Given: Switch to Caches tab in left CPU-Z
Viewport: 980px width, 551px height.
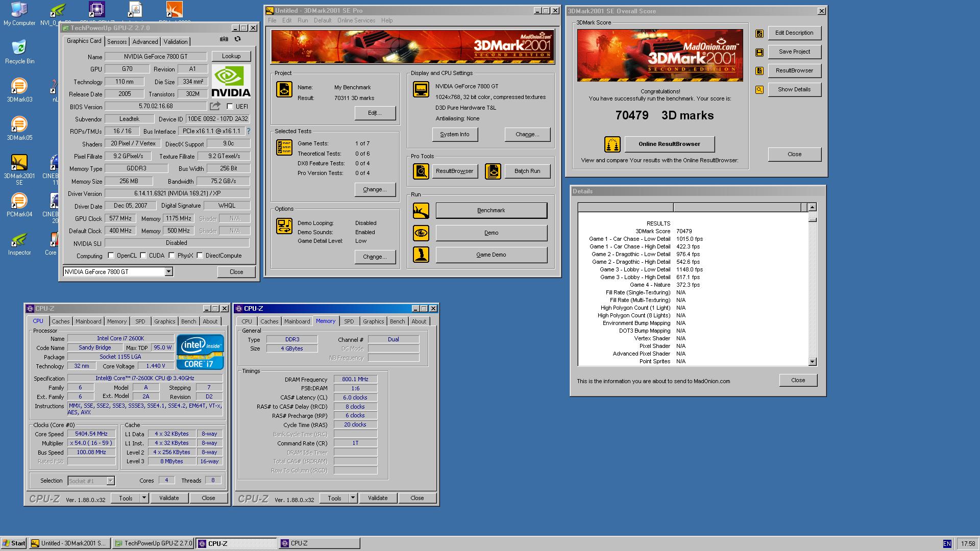Looking at the screenshot, I should tap(60, 321).
